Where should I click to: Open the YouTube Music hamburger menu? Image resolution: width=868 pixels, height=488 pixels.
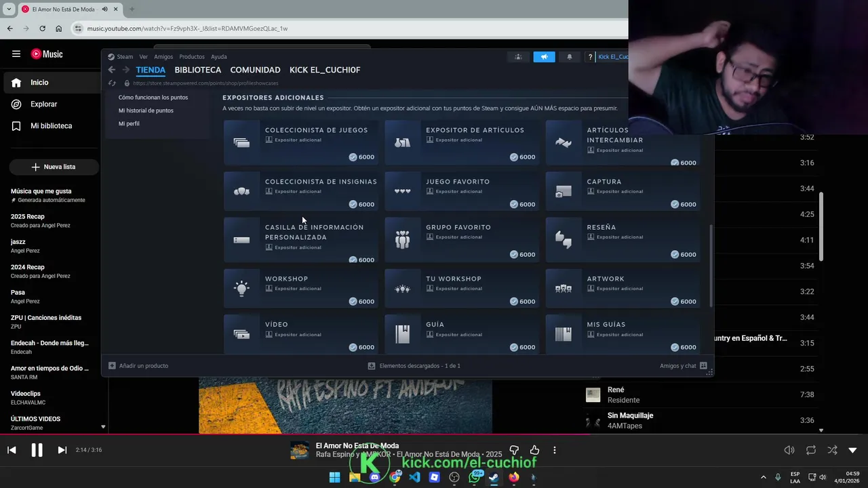pyautogui.click(x=16, y=54)
